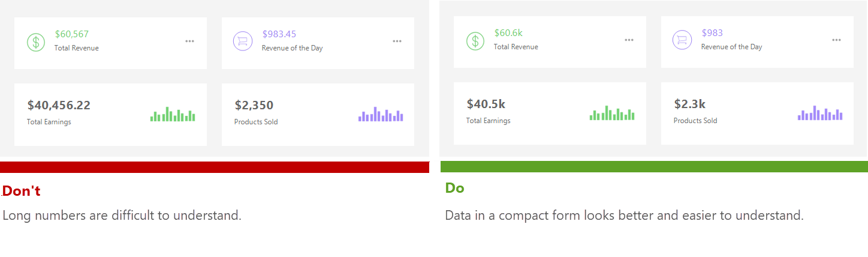
Task: Expand the more options menu on the $60.6k card
Action: [x=629, y=40]
